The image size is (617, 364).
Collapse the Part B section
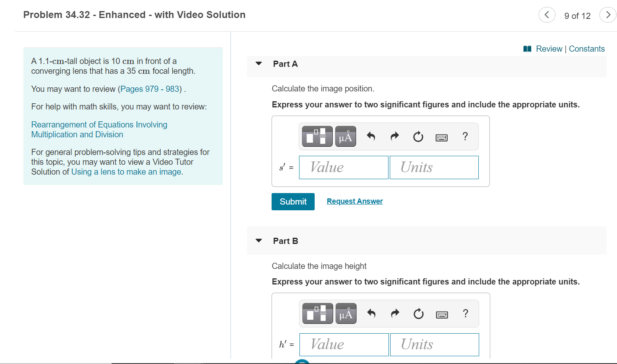point(258,241)
